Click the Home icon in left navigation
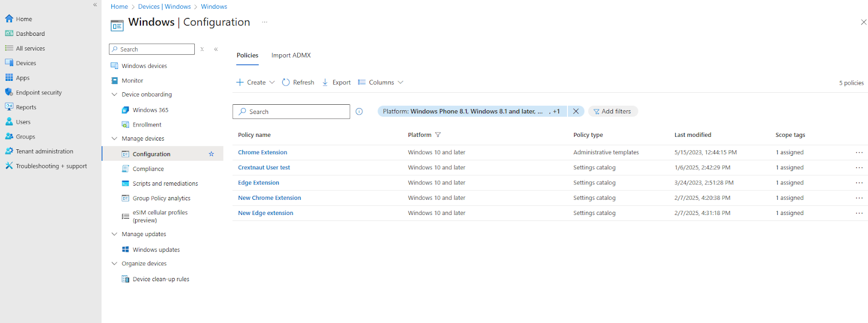This screenshot has width=868, height=323. (x=9, y=18)
